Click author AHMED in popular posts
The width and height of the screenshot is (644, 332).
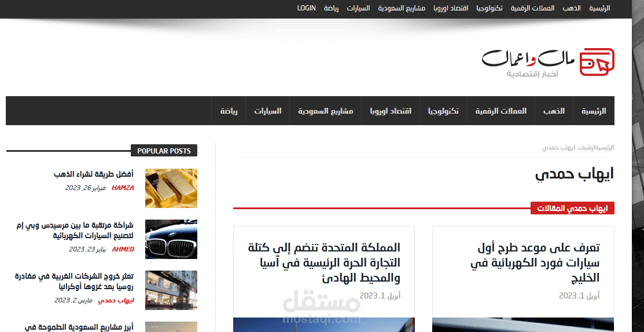point(123,249)
